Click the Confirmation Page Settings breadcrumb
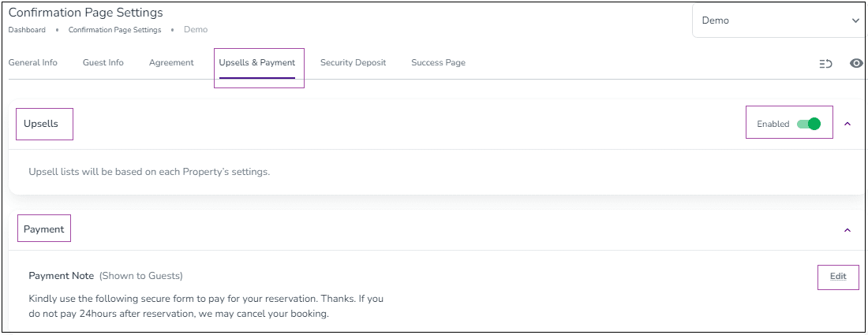The height and width of the screenshot is (335, 868). 114,30
